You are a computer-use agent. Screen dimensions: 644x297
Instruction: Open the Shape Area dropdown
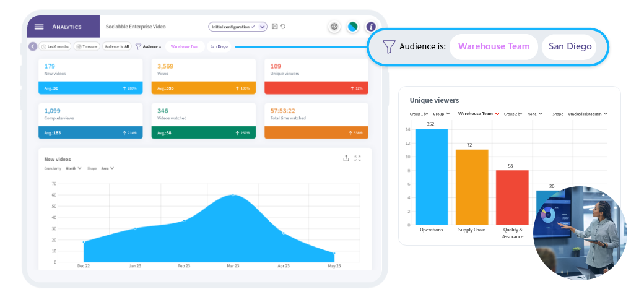107,168
